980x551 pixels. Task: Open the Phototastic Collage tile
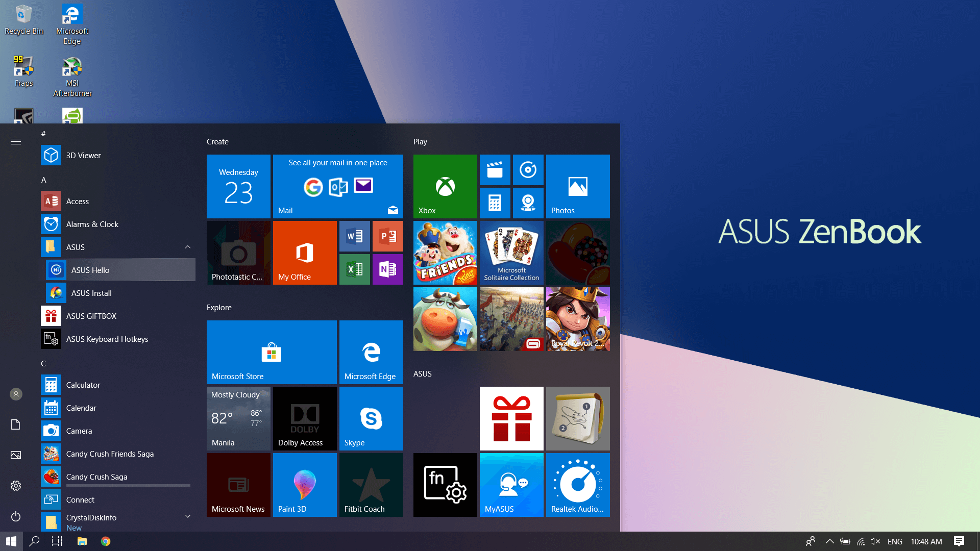coord(238,253)
